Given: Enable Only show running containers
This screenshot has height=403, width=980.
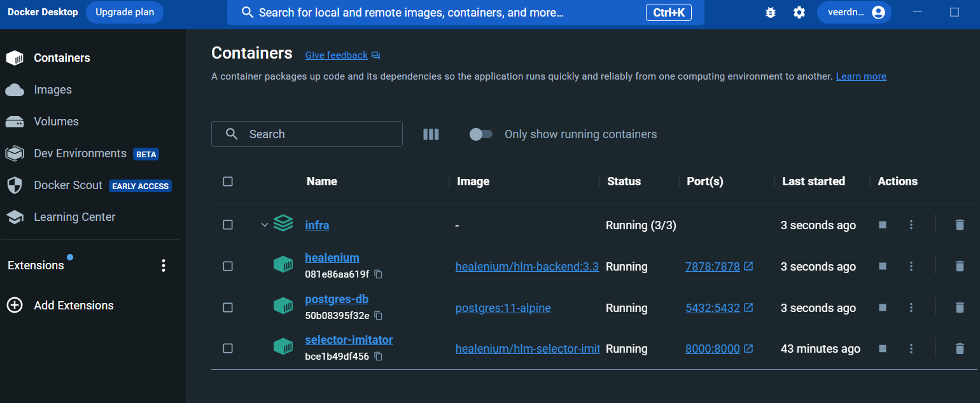Looking at the screenshot, I should 481,134.
